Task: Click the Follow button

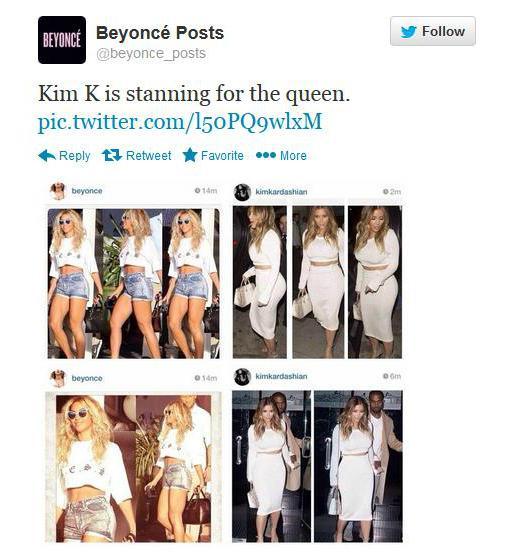Action: [433, 31]
